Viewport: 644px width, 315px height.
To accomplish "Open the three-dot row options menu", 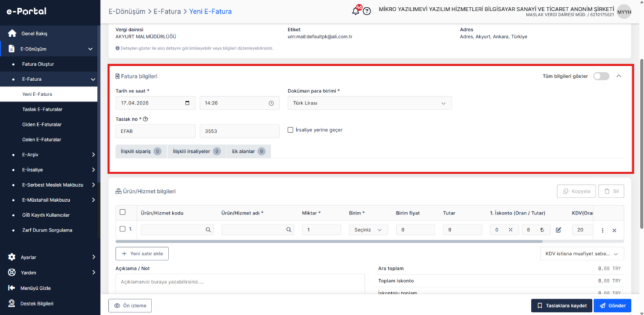I will click(602, 230).
